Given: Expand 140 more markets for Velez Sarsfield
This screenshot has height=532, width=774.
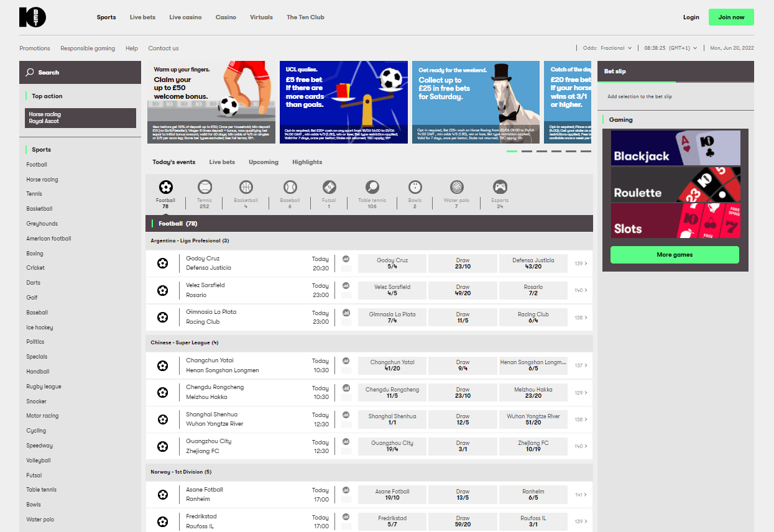Looking at the screenshot, I should click(x=581, y=290).
